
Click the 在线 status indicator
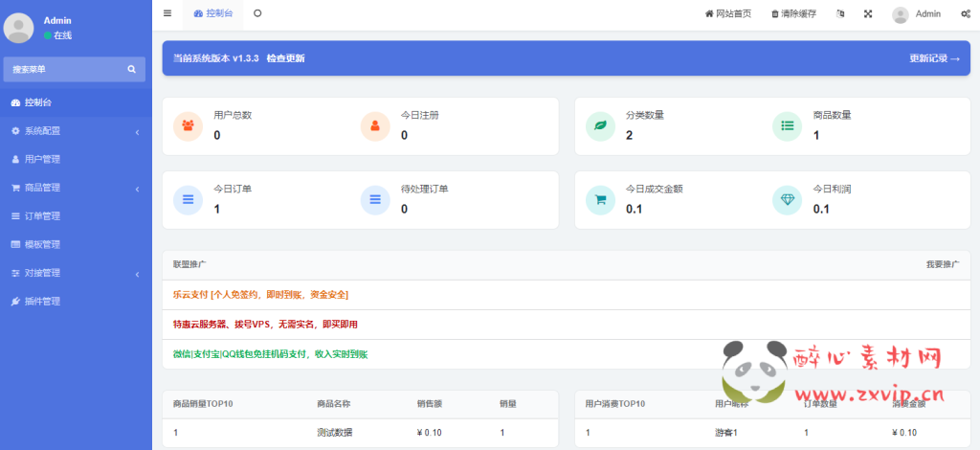pyautogui.click(x=57, y=35)
